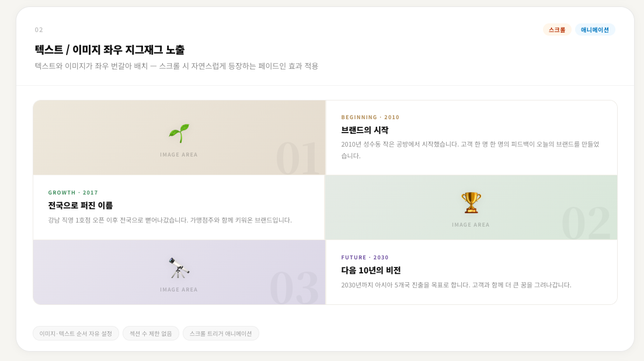Click the GROWTH · 2017 label
The width and height of the screenshot is (644, 361).
coord(73,192)
